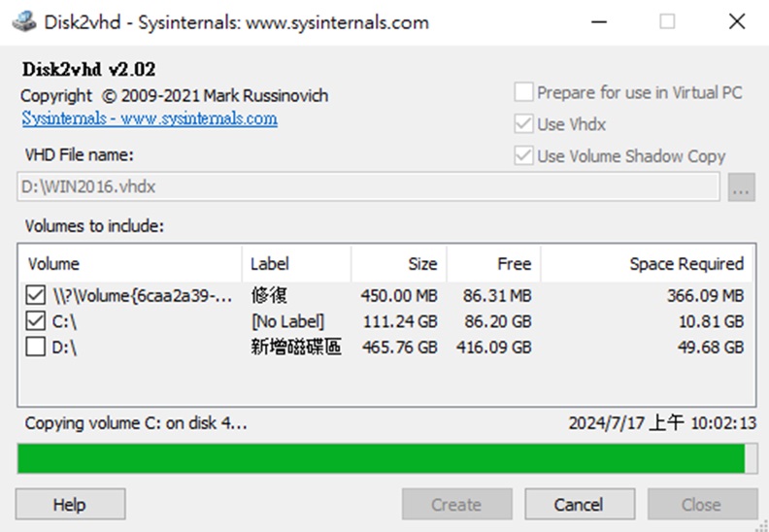Select the \\?\Volume{6caa2a39-... row text
This screenshot has height=532, width=769.
click(x=142, y=296)
